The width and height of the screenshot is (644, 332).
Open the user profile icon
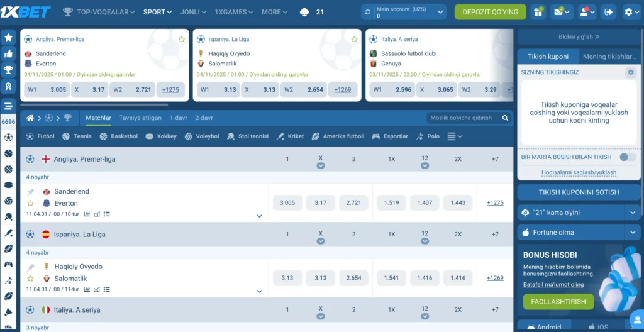pyautogui.click(x=587, y=12)
